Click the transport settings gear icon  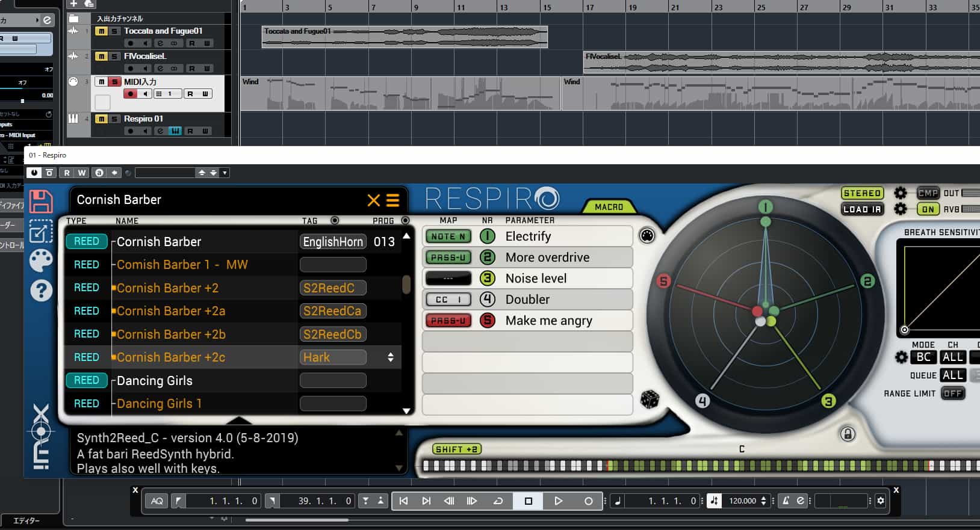pyautogui.click(x=881, y=501)
